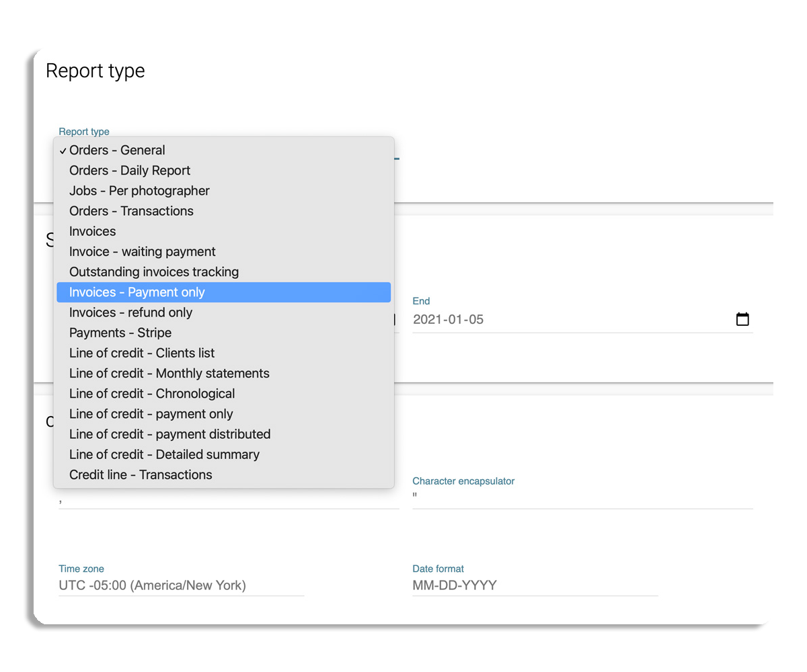Screen dimensions: 807x672
Task: Select the "Invoices" report type
Action: click(93, 231)
